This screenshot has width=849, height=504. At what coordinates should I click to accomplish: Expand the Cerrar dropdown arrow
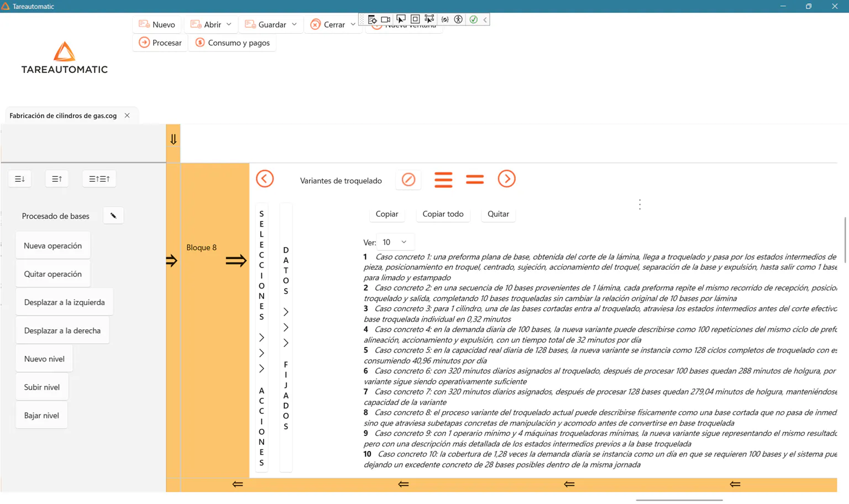tap(353, 24)
